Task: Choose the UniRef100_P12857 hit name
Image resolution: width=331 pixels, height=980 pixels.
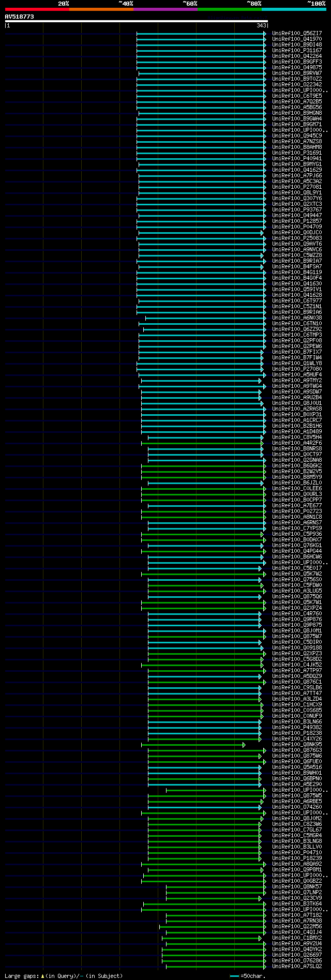Action: [297, 221]
